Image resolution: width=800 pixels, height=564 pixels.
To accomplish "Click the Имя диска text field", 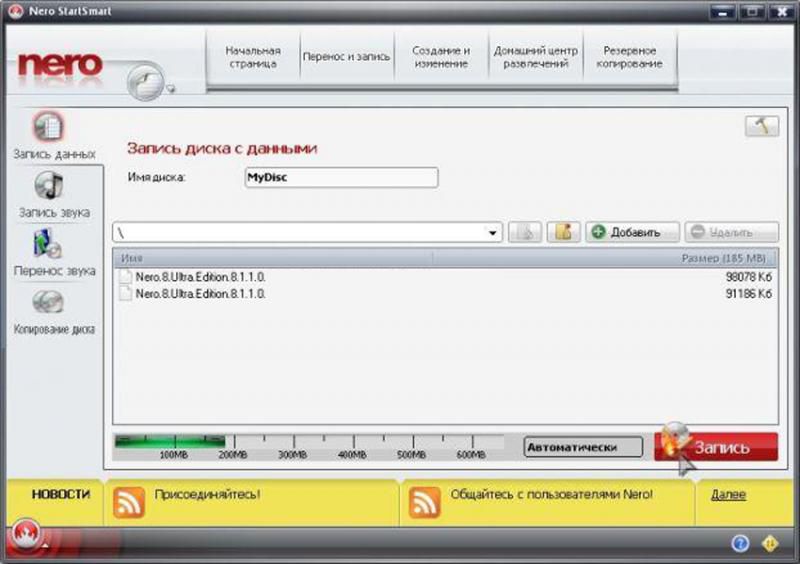I will click(341, 177).
